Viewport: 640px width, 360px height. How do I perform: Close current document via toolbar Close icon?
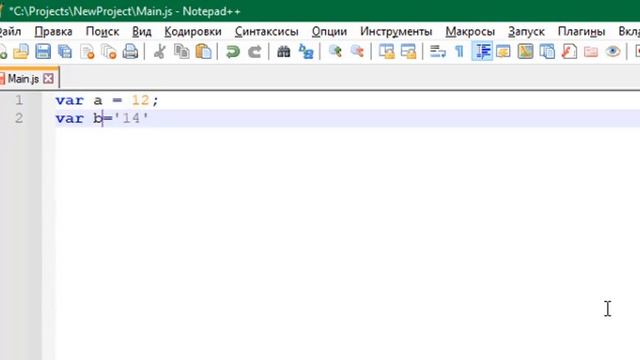87,52
